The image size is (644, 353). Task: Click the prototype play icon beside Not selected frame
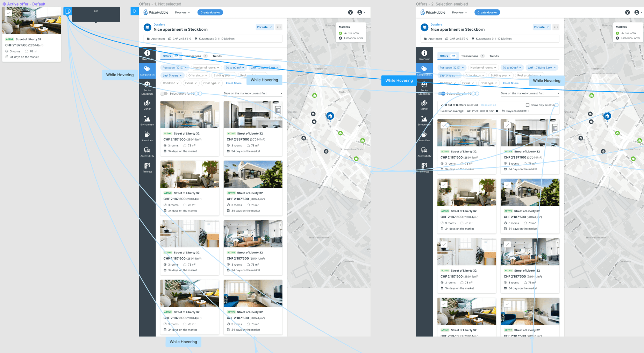coord(135,11)
